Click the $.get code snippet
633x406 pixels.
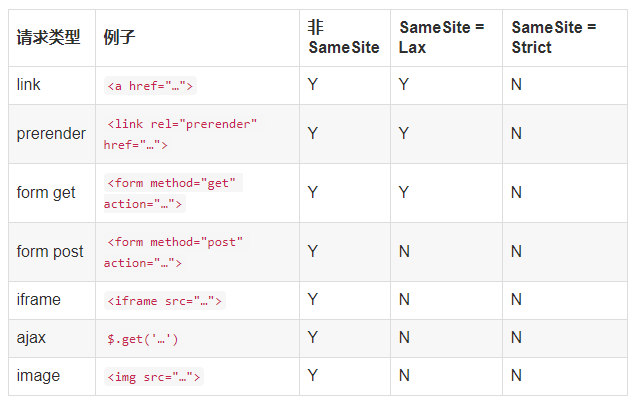pyautogui.click(x=143, y=339)
